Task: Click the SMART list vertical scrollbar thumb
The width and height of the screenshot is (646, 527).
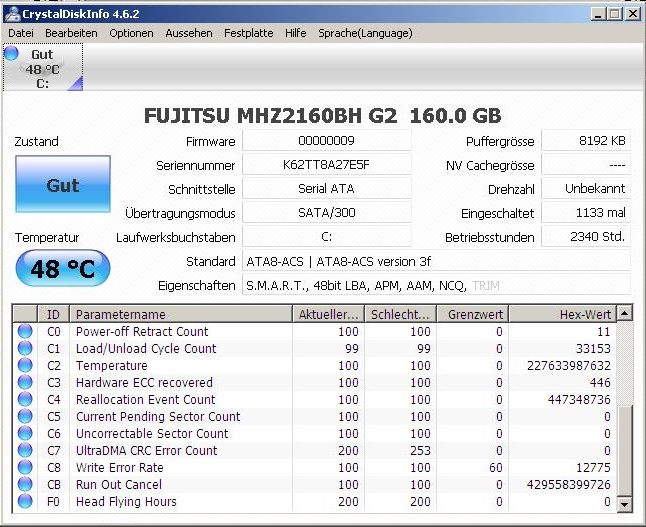Action: point(625,451)
